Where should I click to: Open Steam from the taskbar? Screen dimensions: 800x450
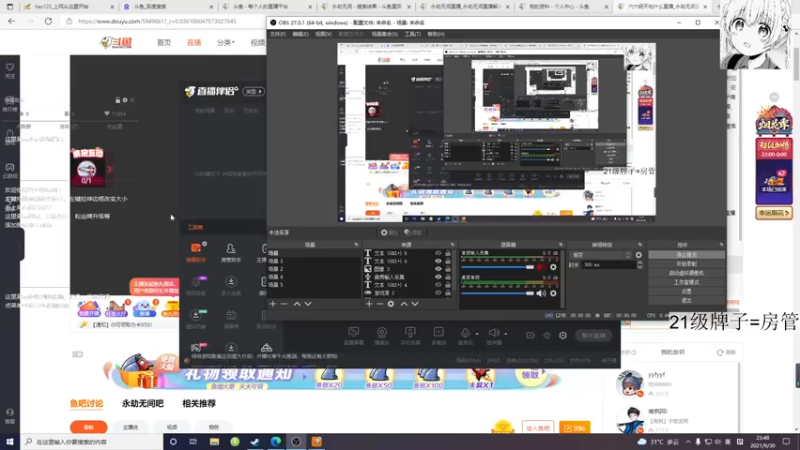tap(255, 442)
